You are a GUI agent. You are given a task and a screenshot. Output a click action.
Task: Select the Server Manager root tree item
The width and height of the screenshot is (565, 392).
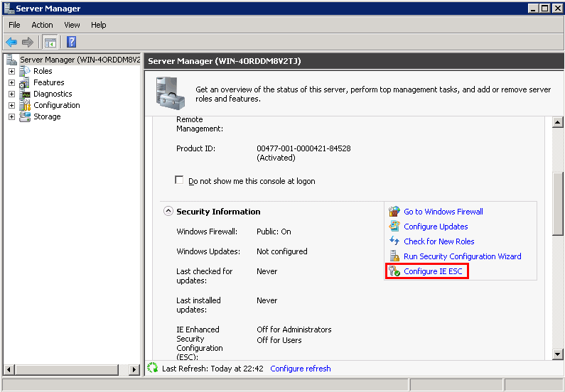(x=80, y=60)
